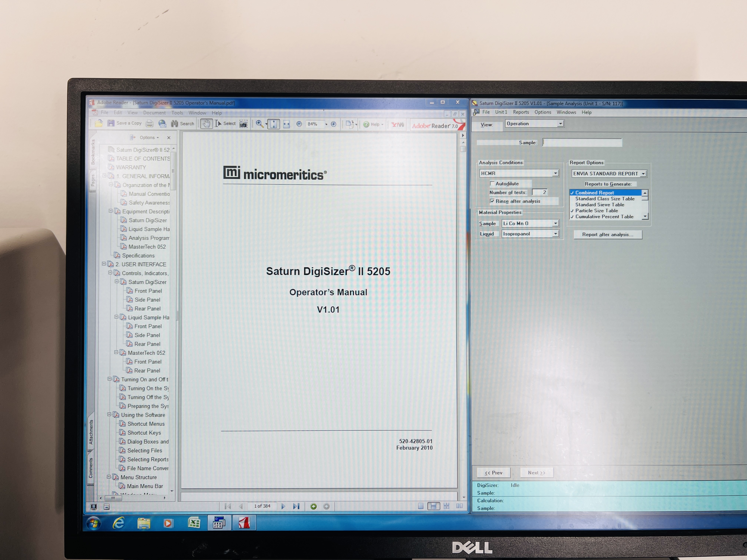
Task: Enable the Autodilute checkbox
Action: tap(492, 184)
